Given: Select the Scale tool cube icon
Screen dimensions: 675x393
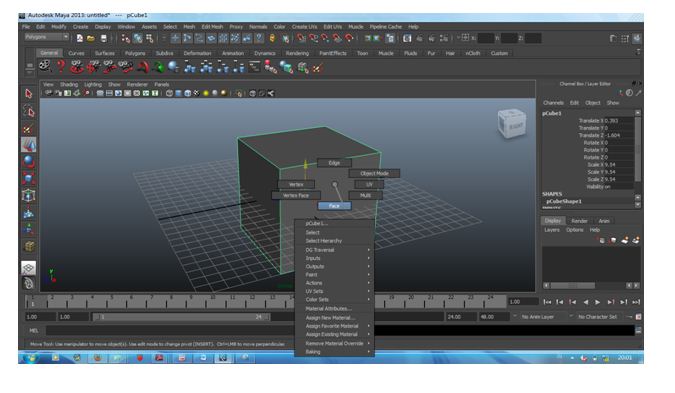Looking at the screenshot, I should (x=28, y=178).
